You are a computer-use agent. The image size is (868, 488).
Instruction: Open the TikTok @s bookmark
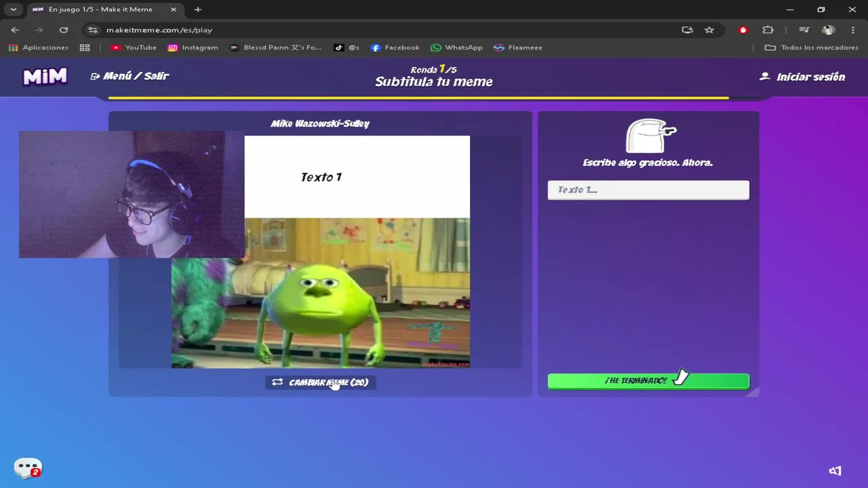(x=347, y=47)
